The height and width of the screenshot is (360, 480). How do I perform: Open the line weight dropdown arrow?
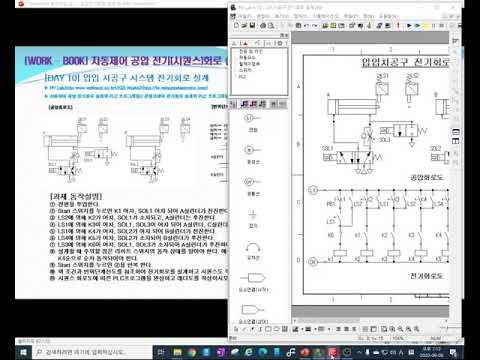click(x=329, y=329)
